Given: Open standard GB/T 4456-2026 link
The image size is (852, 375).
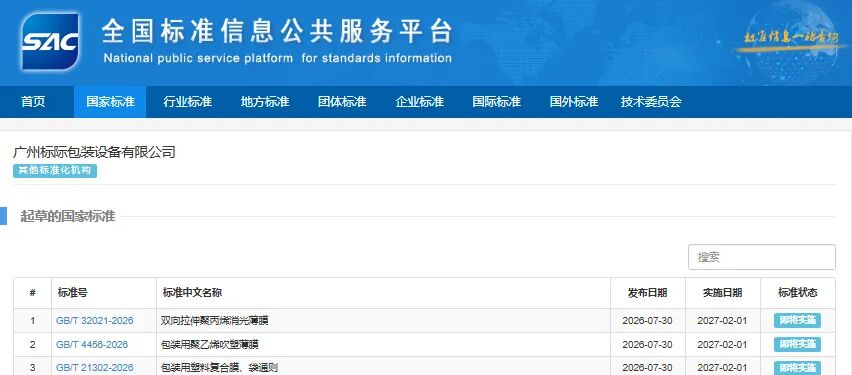Looking at the screenshot, I should click(x=92, y=345).
